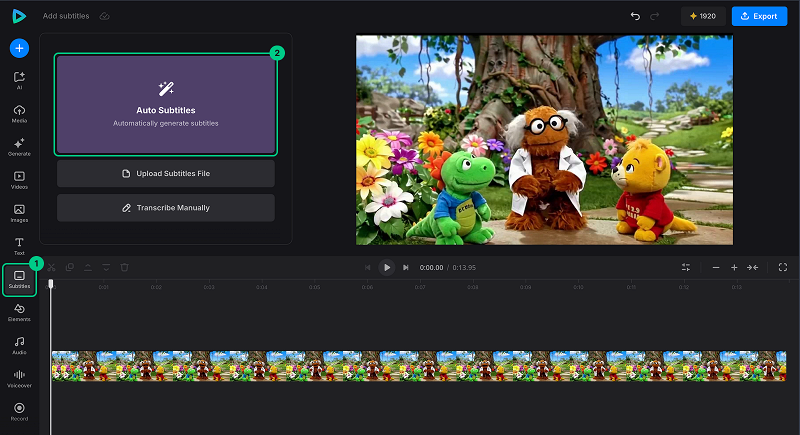
Task: Open the Generate sidebar panel
Action: (x=19, y=147)
